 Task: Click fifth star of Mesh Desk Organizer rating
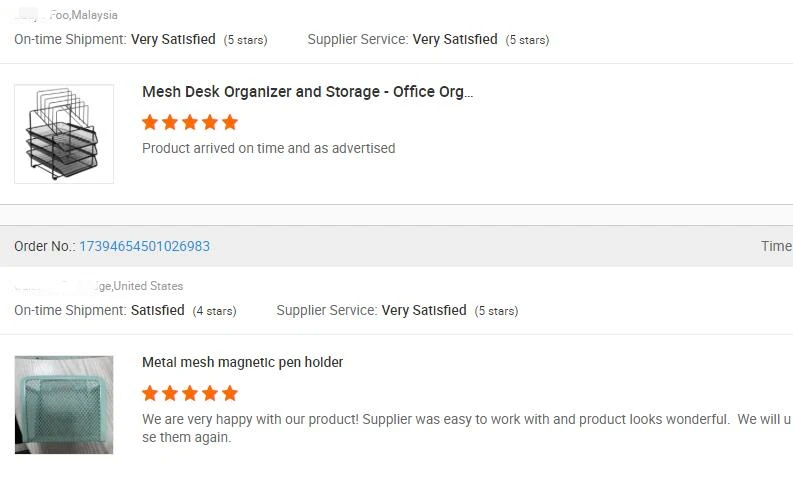coord(230,122)
